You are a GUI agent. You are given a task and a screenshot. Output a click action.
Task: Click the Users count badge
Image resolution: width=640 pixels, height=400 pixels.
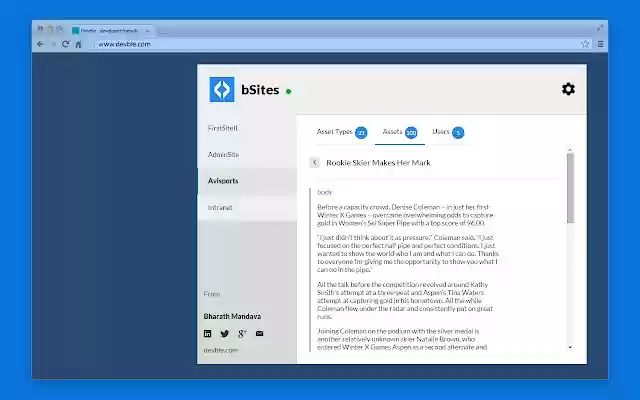click(x=458, y=132)
